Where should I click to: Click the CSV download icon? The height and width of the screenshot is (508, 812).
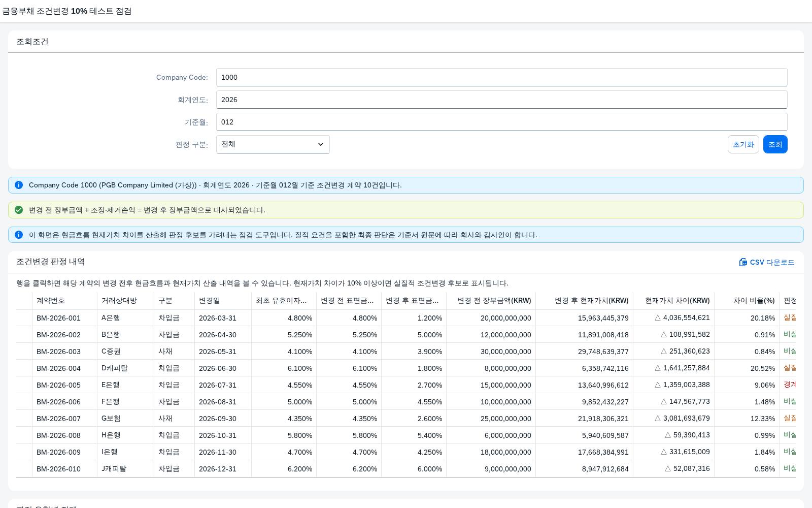point(743,262)
